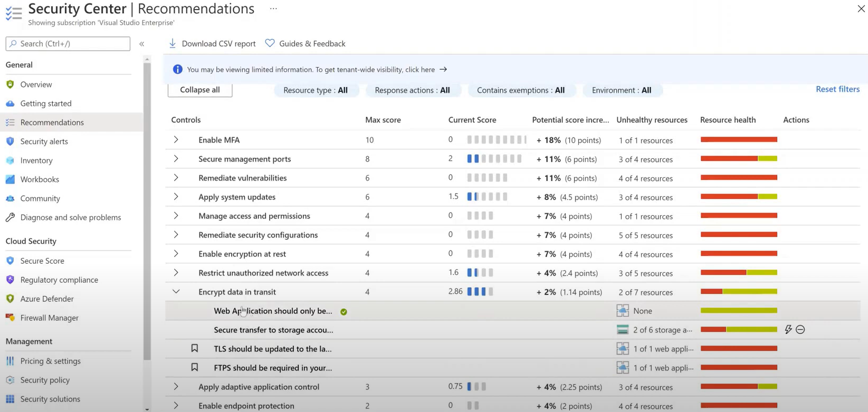The image size is (868, 412).
Task: Expand the Secure management ports control
Action: (x=176, y=159)
